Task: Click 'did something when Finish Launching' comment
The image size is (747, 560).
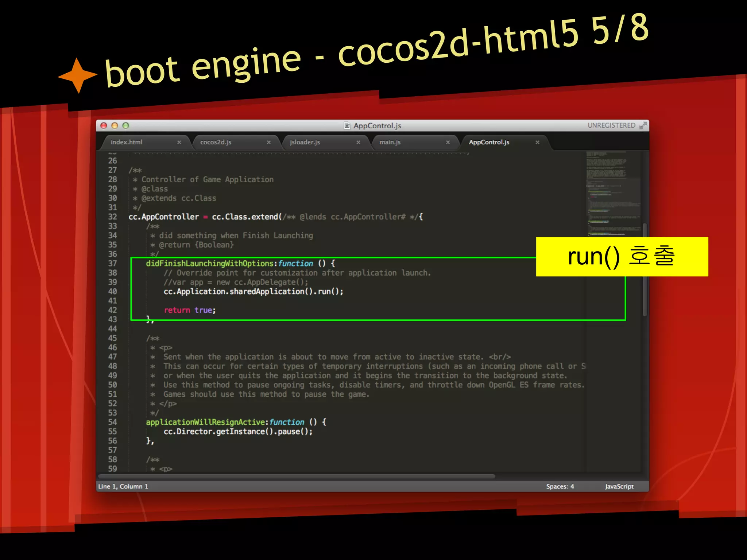Action: click(x=236, y=236)
